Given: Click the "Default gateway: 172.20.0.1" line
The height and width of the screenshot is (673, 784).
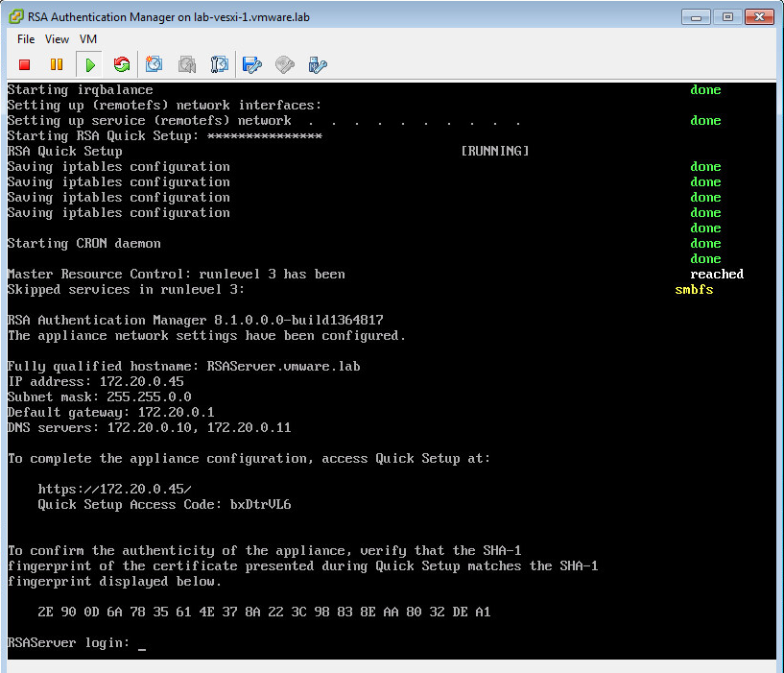Looking at the screenshot, I should click(111, 412).
